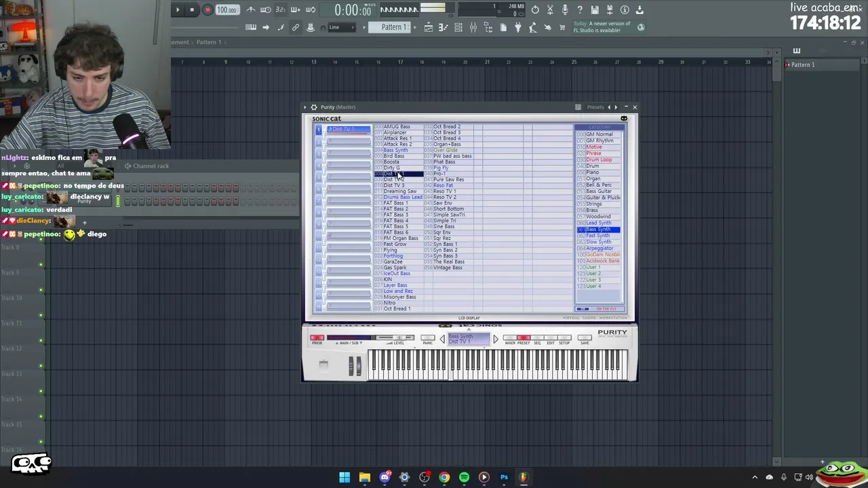Choose the FM Organ Bass preset
The image size is (868, 488).
[x=401, y=239]
